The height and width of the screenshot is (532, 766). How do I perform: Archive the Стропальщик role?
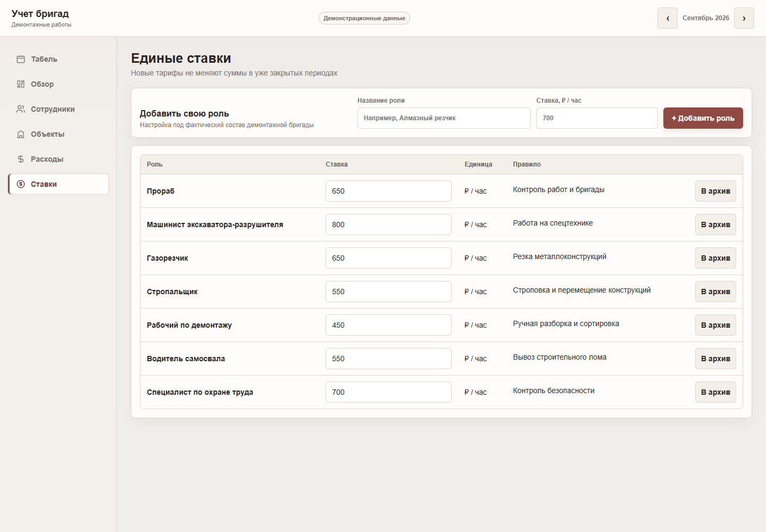(x=715, y=292)
